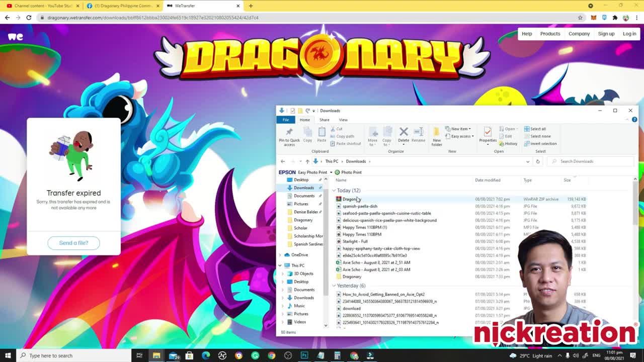Sort by Date modified column header

[x=488, y=180]
